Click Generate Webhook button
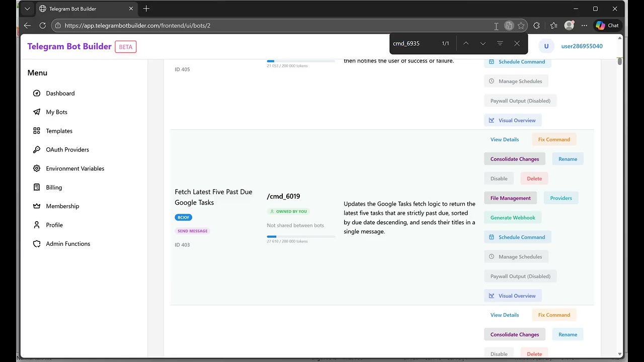The image size is (644, 362). click(513, 218)
